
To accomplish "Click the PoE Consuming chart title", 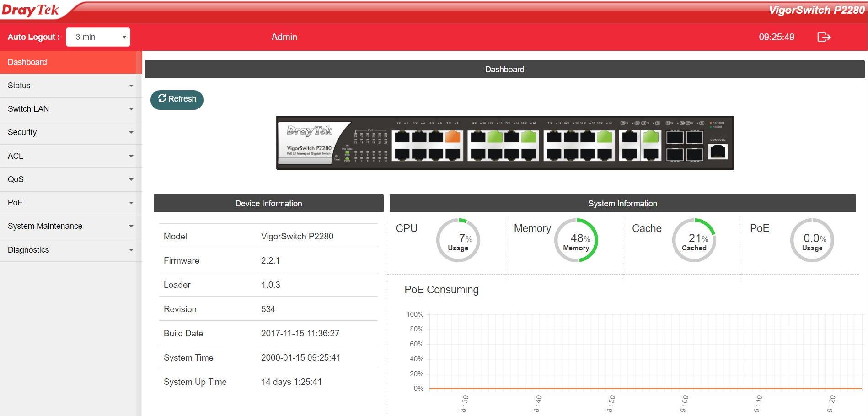I will [441, 290].
